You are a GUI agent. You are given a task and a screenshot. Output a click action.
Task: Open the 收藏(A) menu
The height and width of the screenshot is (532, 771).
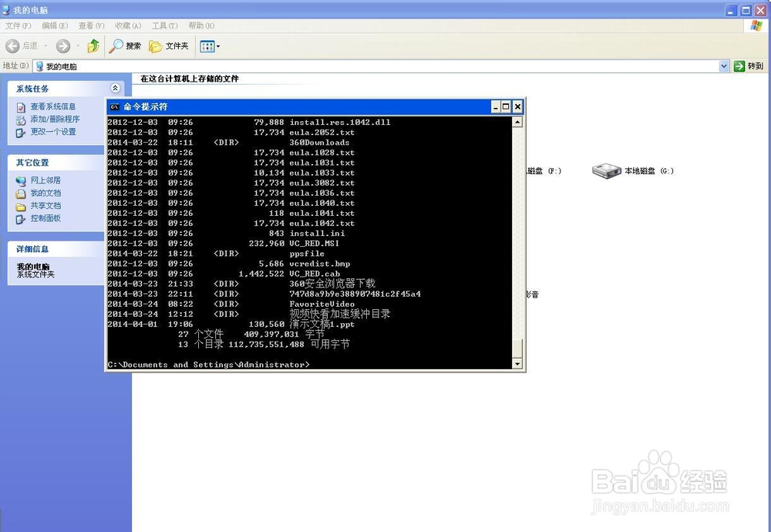(x=128, y=25)
